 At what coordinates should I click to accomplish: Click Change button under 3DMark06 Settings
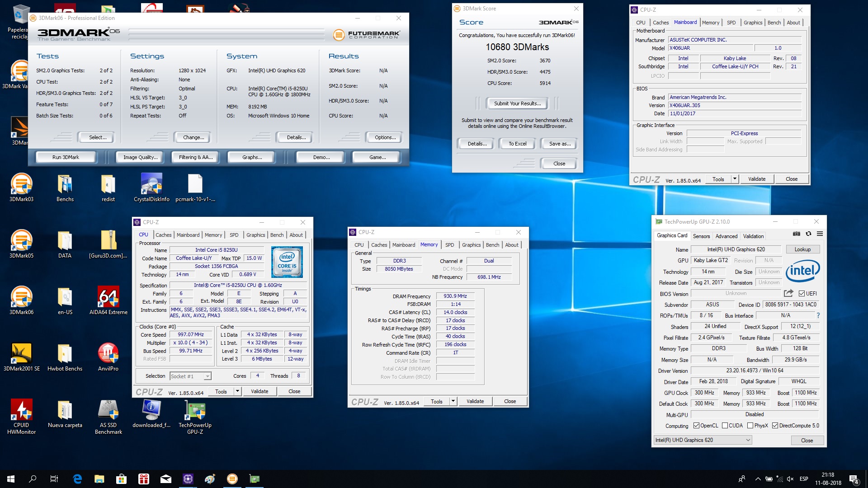point(193,137)
